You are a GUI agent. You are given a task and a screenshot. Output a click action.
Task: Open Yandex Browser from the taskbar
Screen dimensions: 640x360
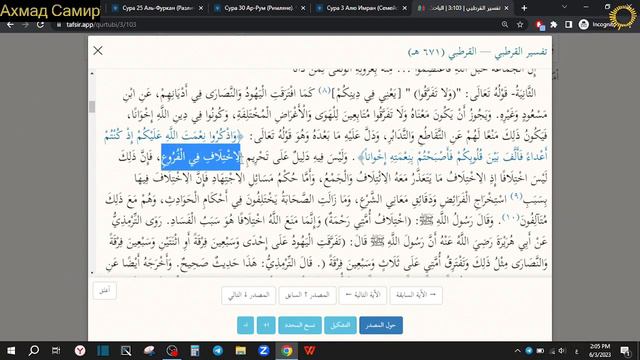pos(80,351)
